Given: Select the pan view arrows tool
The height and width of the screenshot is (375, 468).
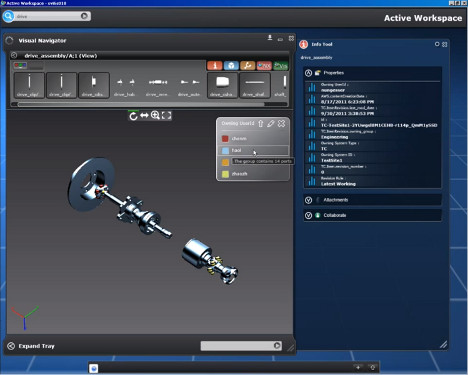Looking at the screenshot, I should click(144, 115).
